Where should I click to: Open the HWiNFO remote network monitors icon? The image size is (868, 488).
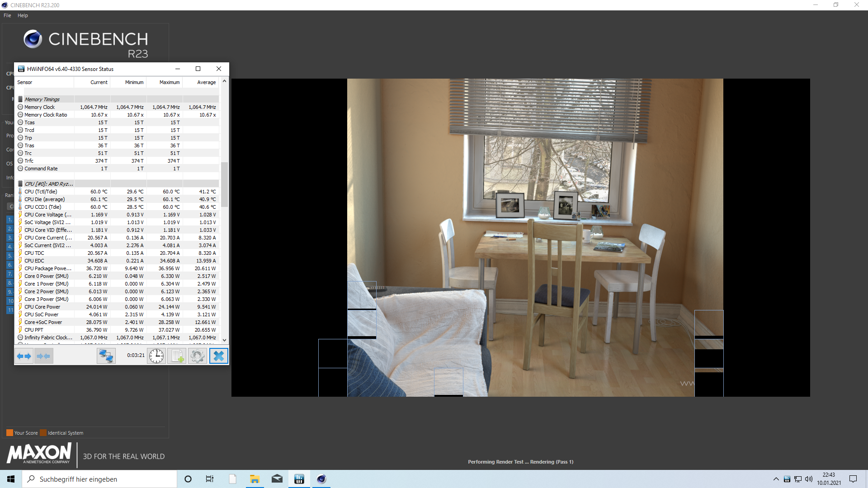(106, 356)
